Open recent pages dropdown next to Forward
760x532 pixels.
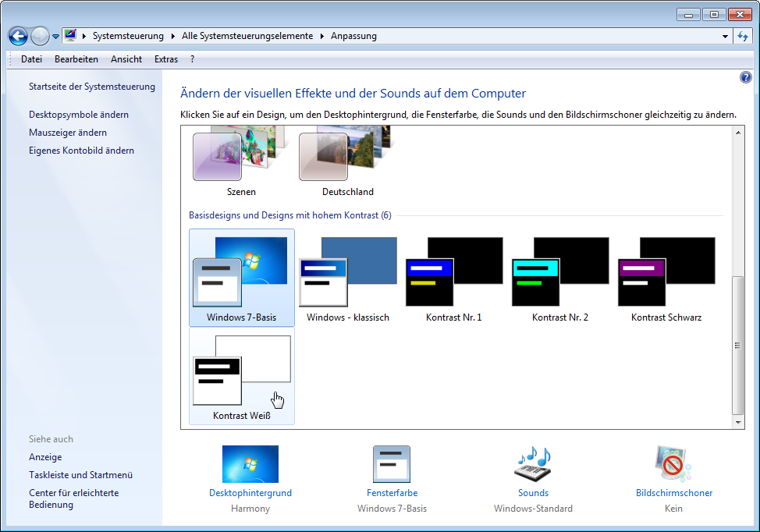click(x=55, y=37)
